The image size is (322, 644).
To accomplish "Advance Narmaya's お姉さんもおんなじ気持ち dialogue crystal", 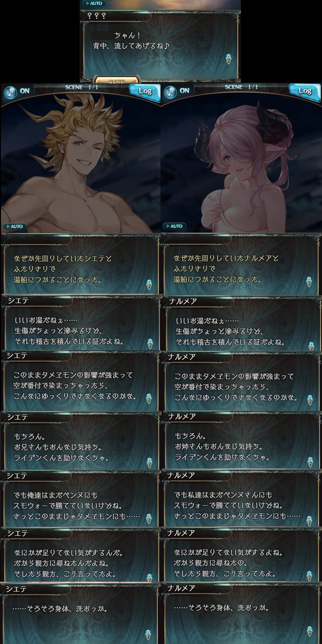I will [310, 463].
